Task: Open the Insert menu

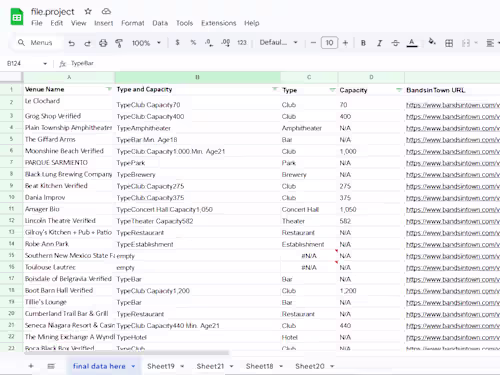Action: (x=104, y=23)
